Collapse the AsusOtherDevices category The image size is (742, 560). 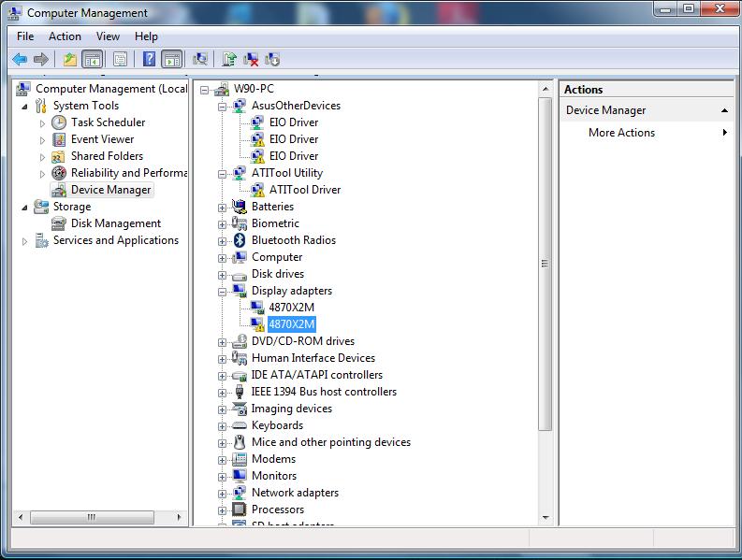click(x=222, y=107)
